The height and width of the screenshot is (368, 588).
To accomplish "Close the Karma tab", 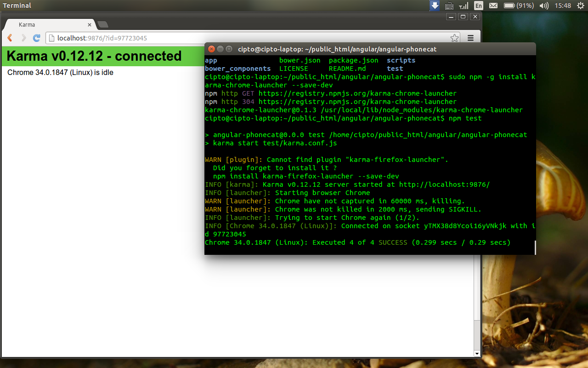I will [89, 25].
